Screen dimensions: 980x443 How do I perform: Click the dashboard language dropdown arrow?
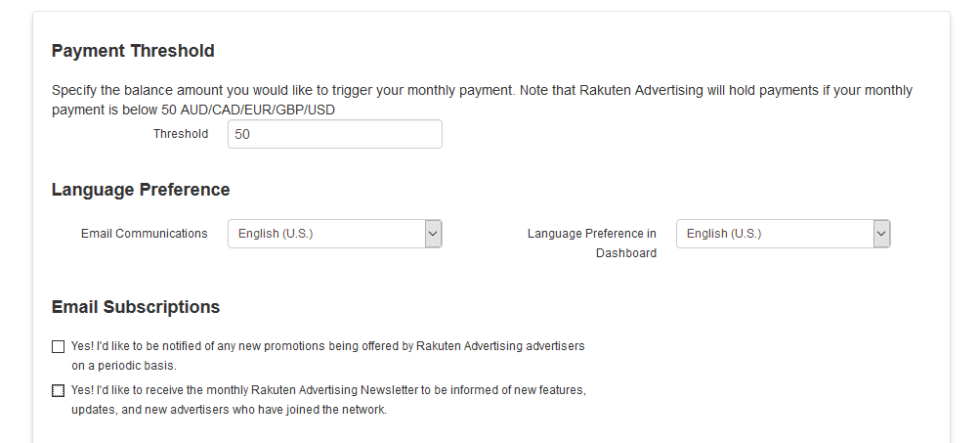[x=881, y=234]
